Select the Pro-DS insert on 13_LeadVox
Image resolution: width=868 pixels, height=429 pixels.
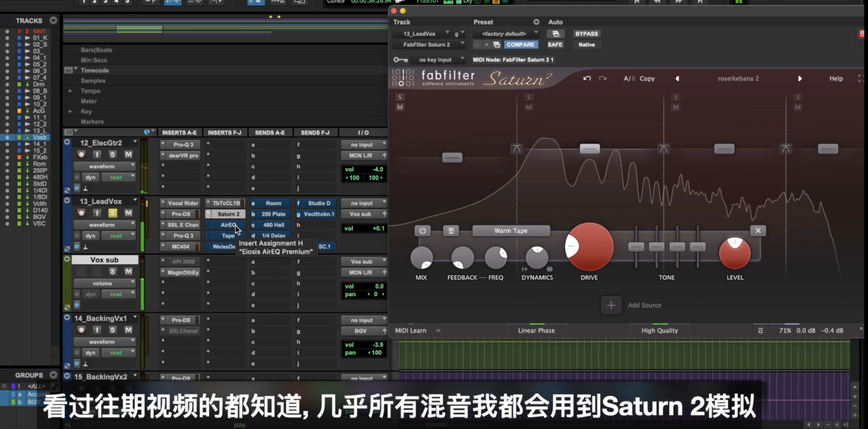pyautogui.click(x=181, y=214)
